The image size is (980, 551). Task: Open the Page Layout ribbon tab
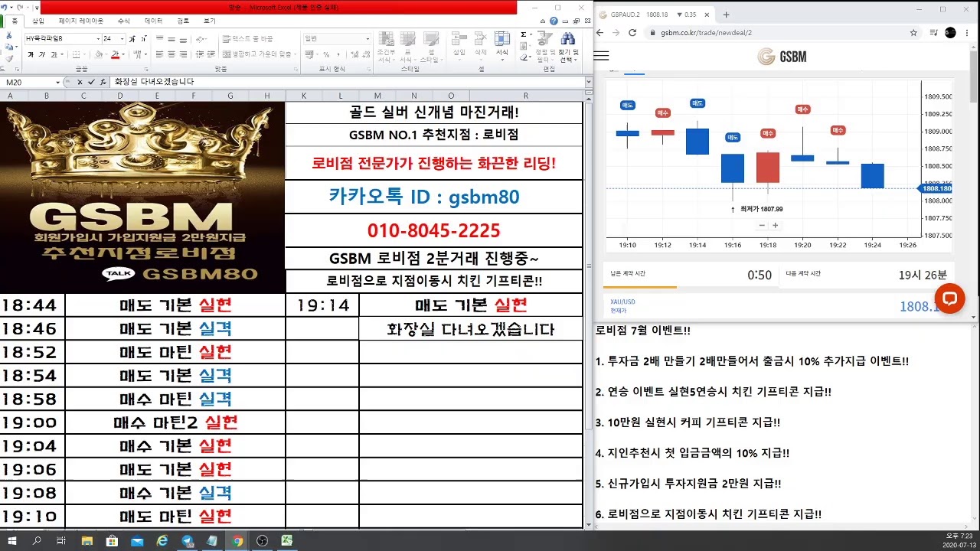(81, 21)
